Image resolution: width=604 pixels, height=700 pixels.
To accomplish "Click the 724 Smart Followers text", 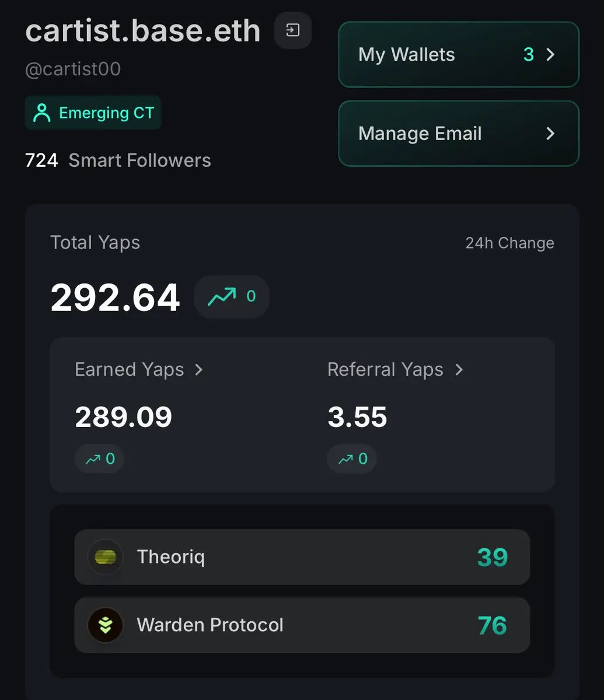I will click(x=118, y=160).
